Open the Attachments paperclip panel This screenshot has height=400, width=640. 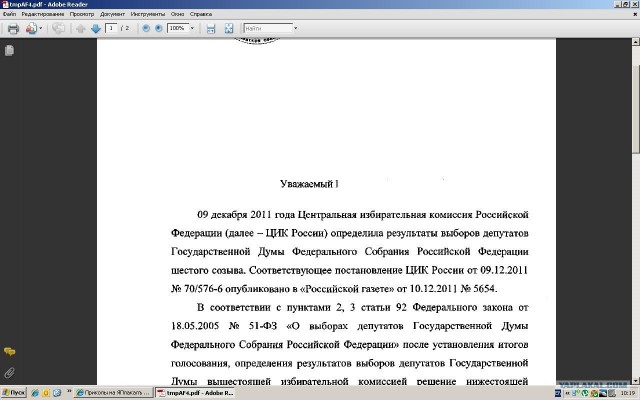(9, 372)
